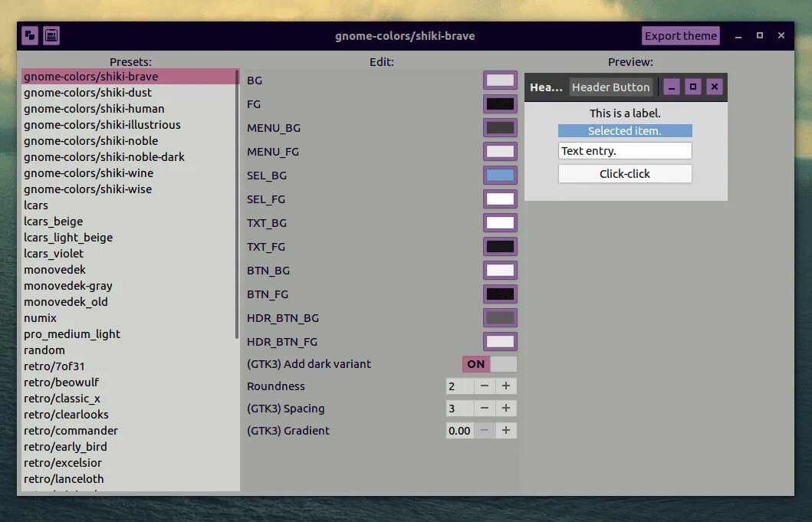Click the main window's maximize icon
The height and width of the screenshot is (522, 812).
point(760,35)
